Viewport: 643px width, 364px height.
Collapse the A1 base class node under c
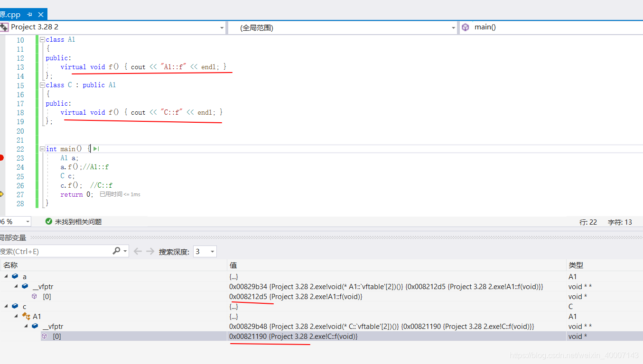[16, 316]
